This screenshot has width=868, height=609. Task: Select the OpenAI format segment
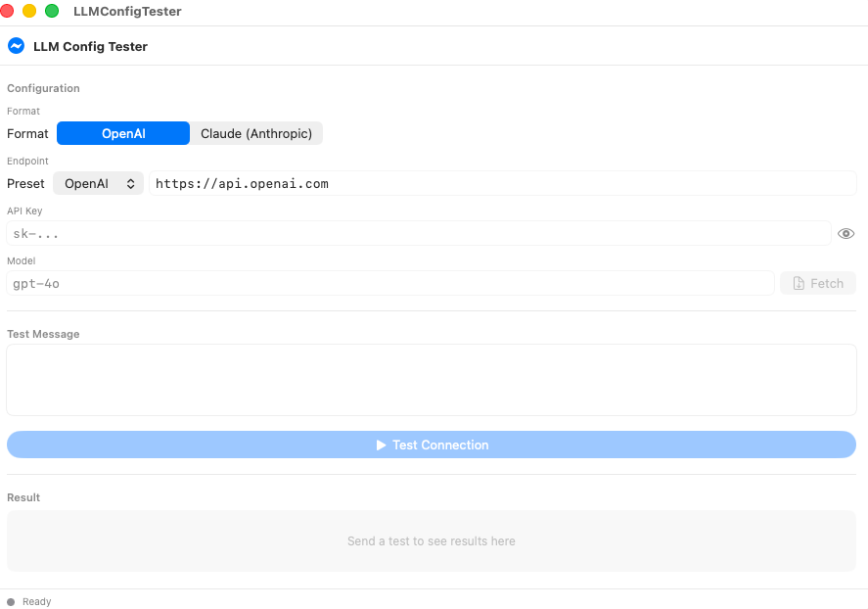point(123,133)
